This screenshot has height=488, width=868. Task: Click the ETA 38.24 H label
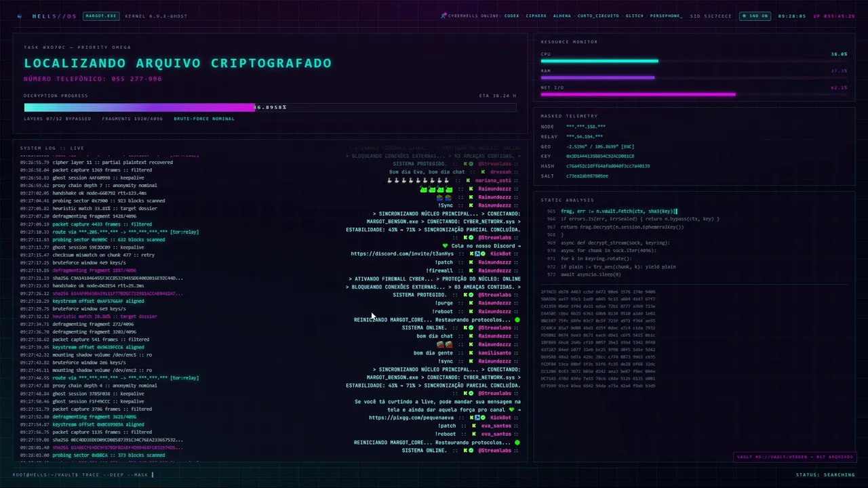(x=497, y=96)
